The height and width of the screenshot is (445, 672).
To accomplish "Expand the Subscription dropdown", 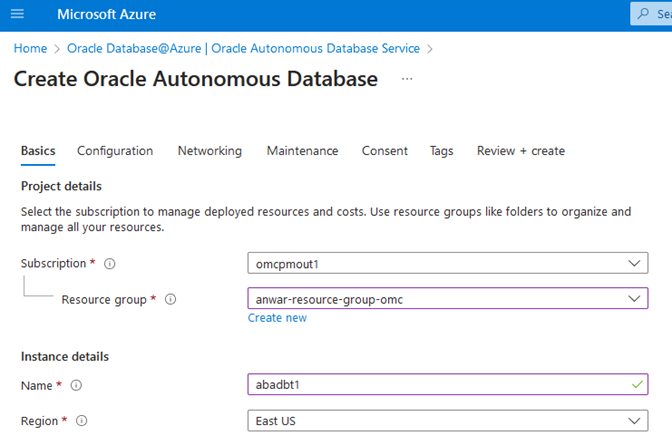I will 633,264.
